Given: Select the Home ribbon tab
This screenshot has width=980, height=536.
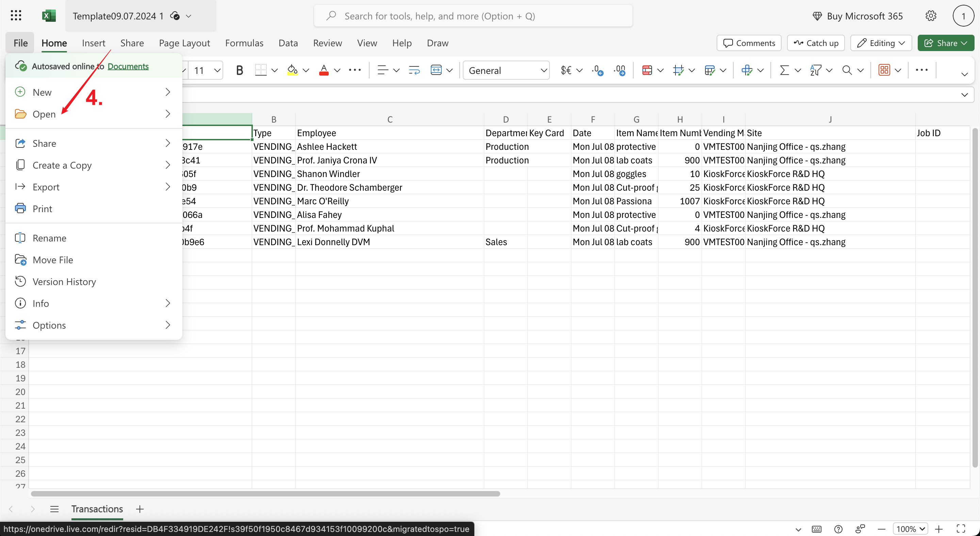Looking at the screenshot, I should (54, 43).
